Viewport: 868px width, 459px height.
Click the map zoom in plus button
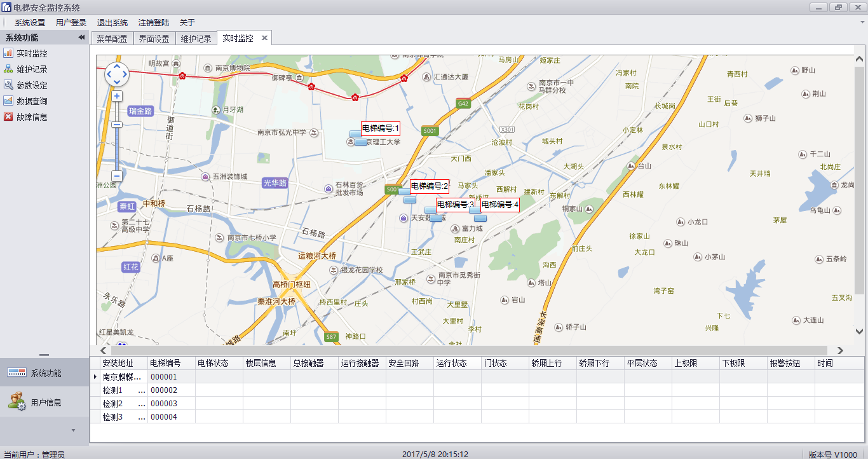point(117,96)
